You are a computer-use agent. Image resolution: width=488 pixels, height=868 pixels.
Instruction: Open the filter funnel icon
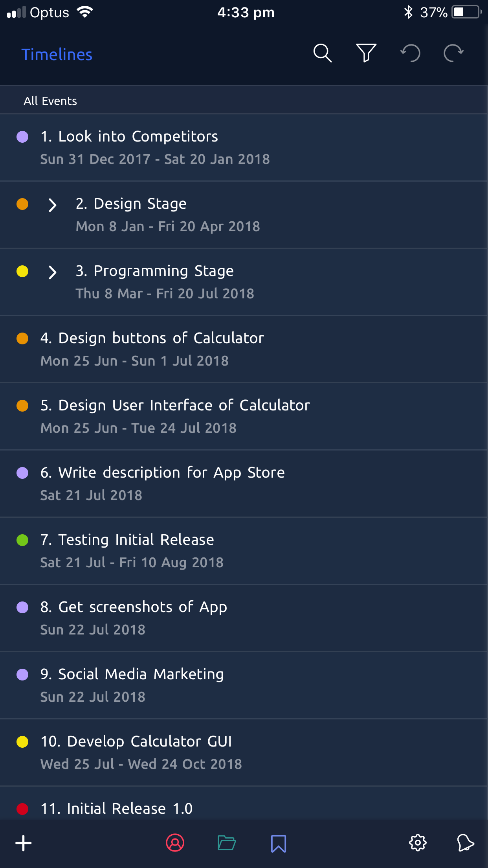pyautogui.click(x=366, y=53)
